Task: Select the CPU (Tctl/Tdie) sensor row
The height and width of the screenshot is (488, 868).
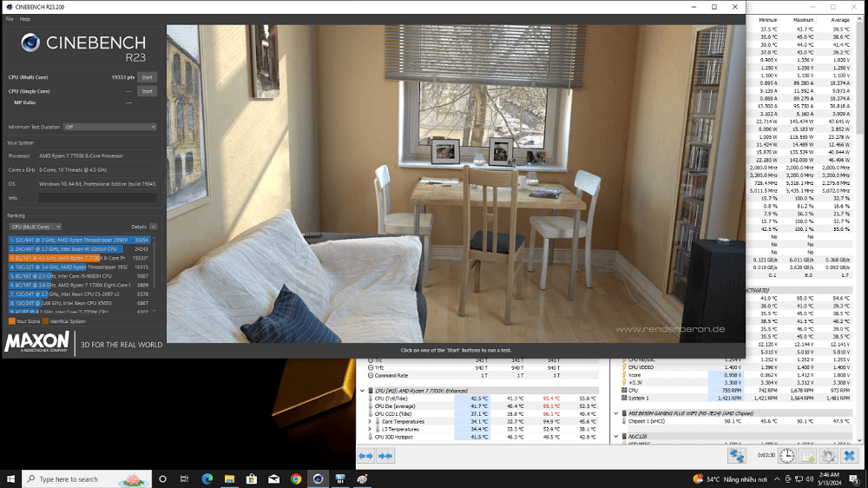Action: [x=483, y=399]
